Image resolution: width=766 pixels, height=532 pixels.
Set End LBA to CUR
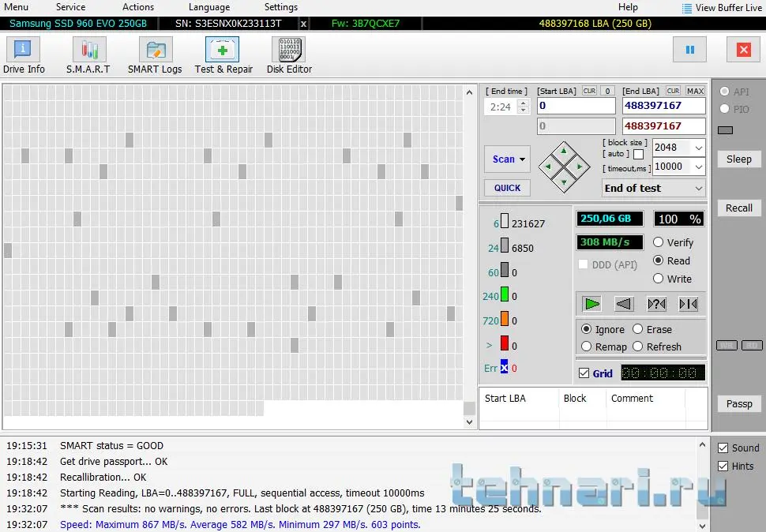click(673, 92)
